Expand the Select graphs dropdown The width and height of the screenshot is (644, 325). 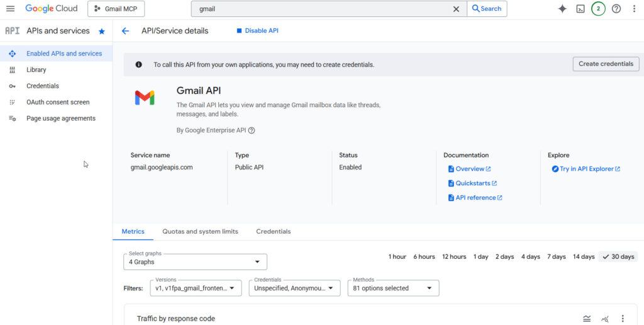(x=195, y=261)
